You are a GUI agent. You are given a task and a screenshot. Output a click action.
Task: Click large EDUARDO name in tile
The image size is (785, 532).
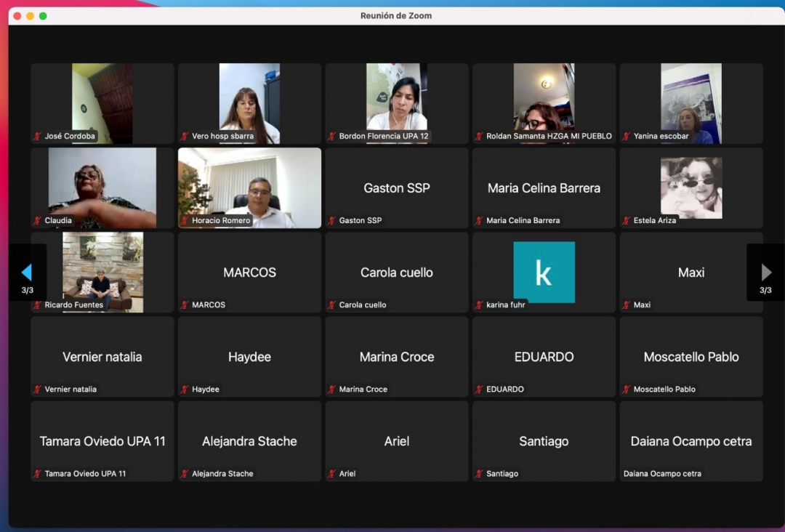(x=544, y=357)
